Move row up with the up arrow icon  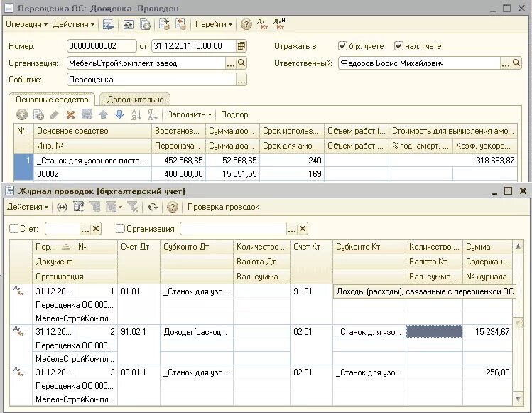coord(103,114)
